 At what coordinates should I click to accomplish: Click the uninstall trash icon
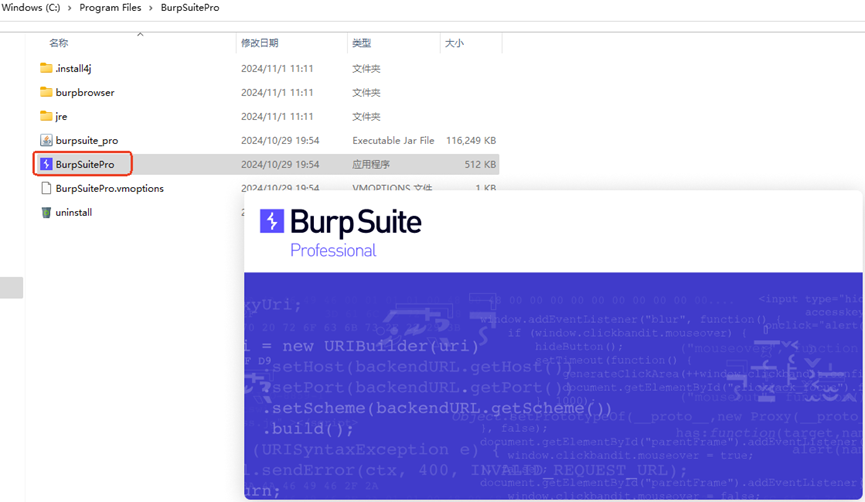tap(46, 212)
